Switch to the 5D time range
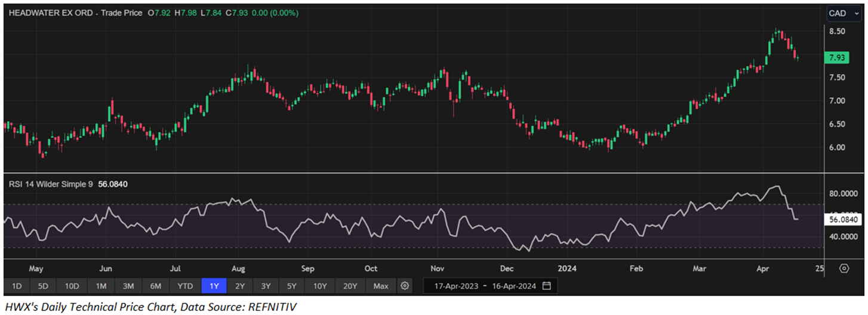The image size is (868, 315). [43, 286]
